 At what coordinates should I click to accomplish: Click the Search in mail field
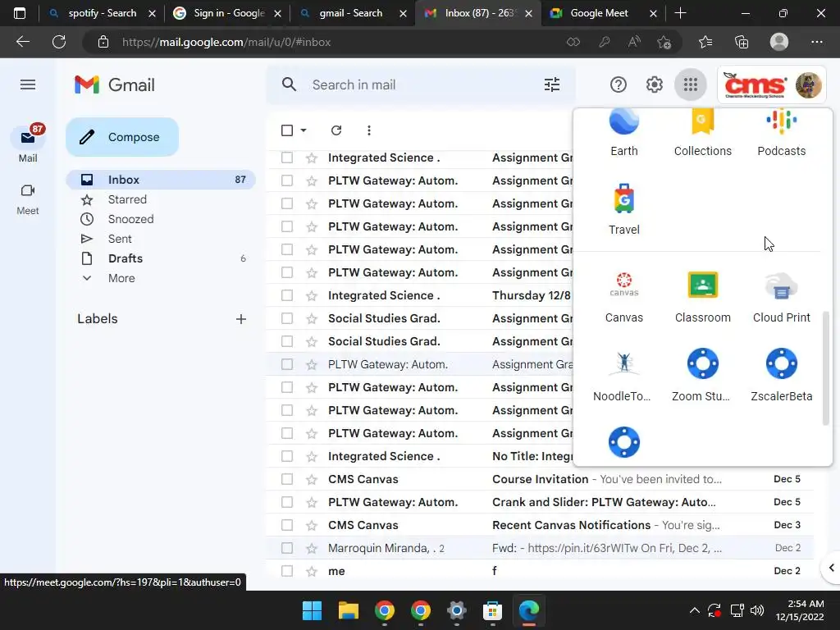pyautogui.click(x=423, y=84)
